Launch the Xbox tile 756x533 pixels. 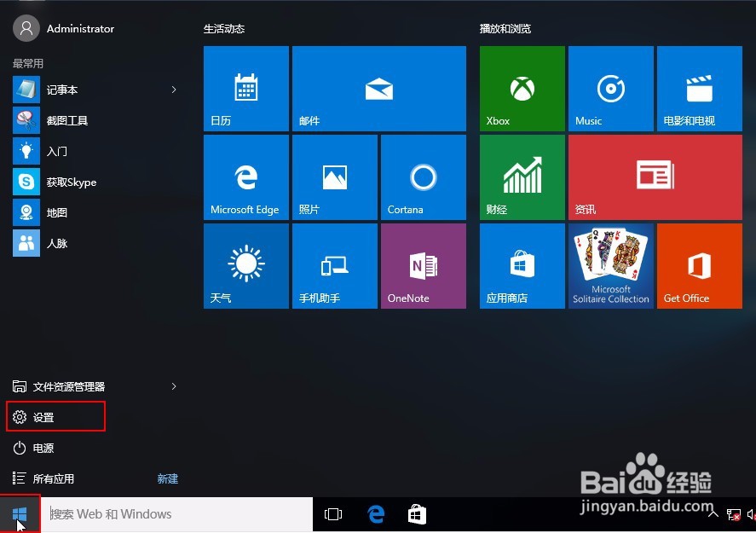pyautogui.click(x=522, y=89)
